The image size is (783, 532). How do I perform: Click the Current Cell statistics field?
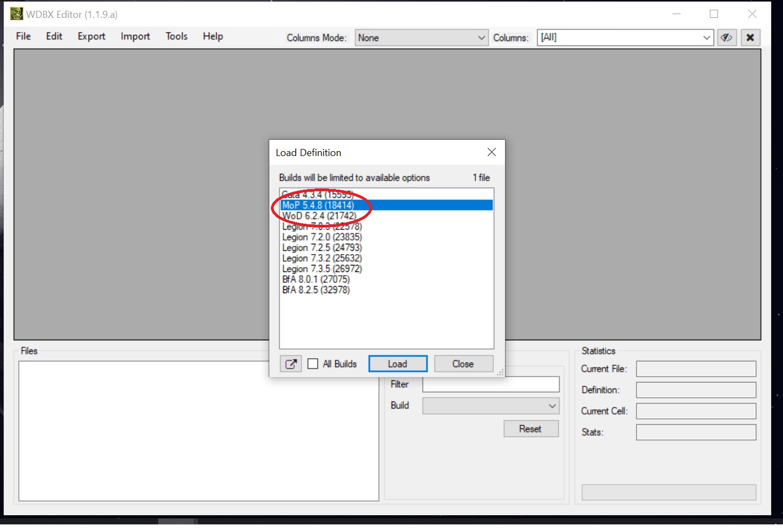click(696, 411)
